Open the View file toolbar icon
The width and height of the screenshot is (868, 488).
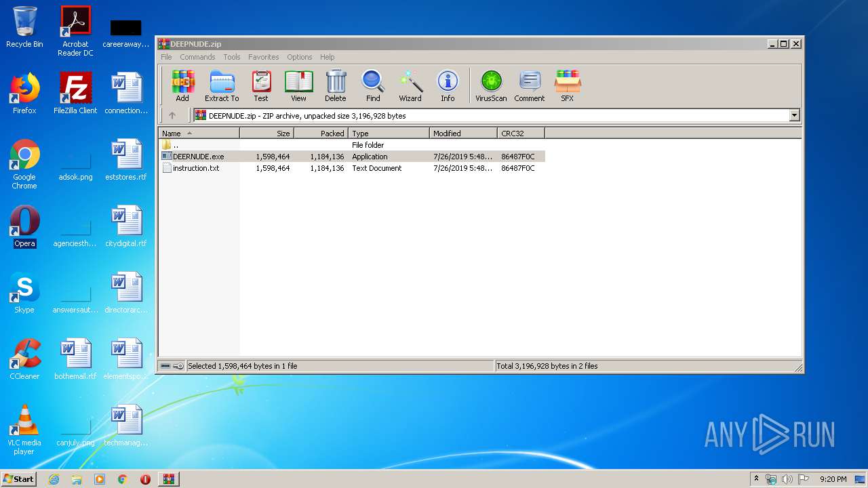point(298,86)
